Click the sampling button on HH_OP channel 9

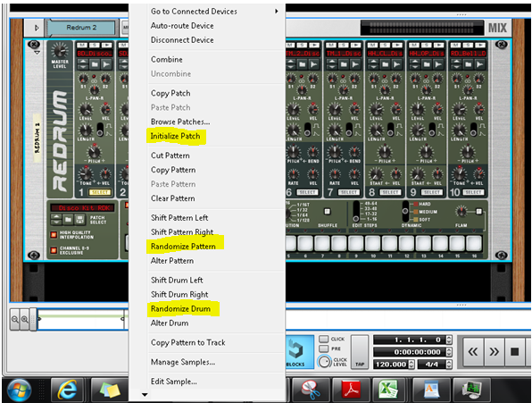438,64
